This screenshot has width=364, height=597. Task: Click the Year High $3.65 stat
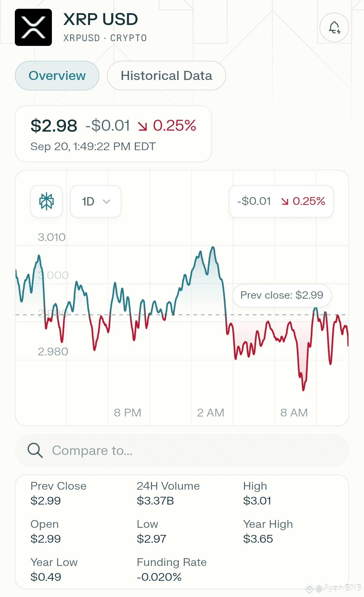click(268, 531)
